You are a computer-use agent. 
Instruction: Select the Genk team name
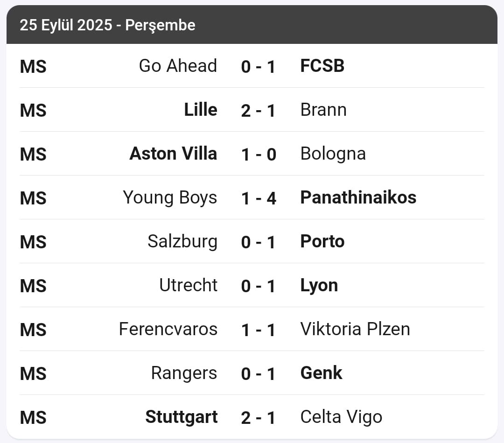coord(322,373)
